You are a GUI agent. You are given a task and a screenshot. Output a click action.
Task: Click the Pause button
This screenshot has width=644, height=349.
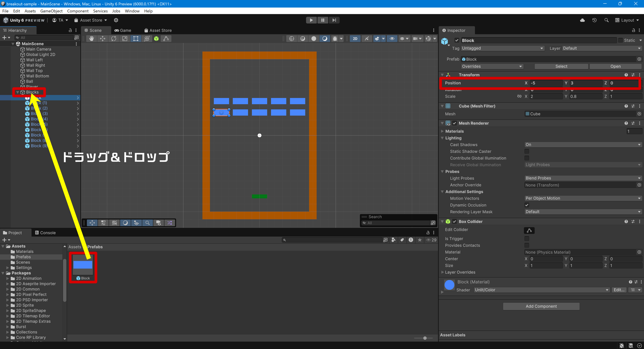(x=323, y=20)
